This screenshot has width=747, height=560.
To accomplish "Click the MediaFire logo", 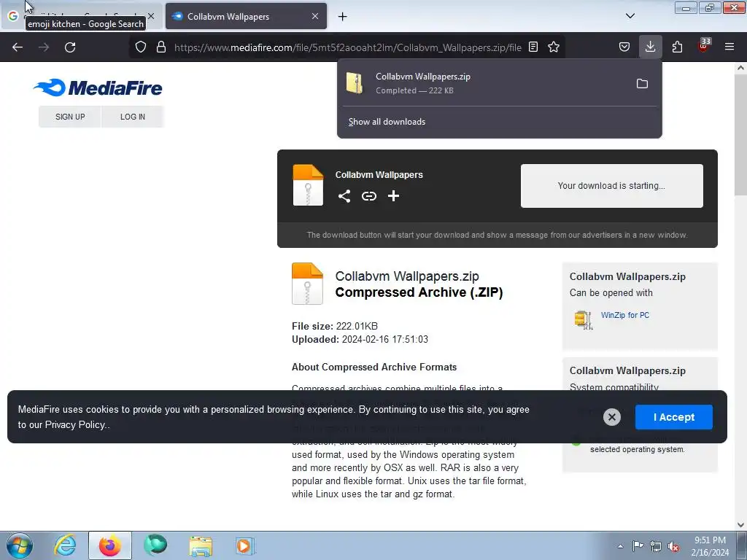I will click(98, 87).
